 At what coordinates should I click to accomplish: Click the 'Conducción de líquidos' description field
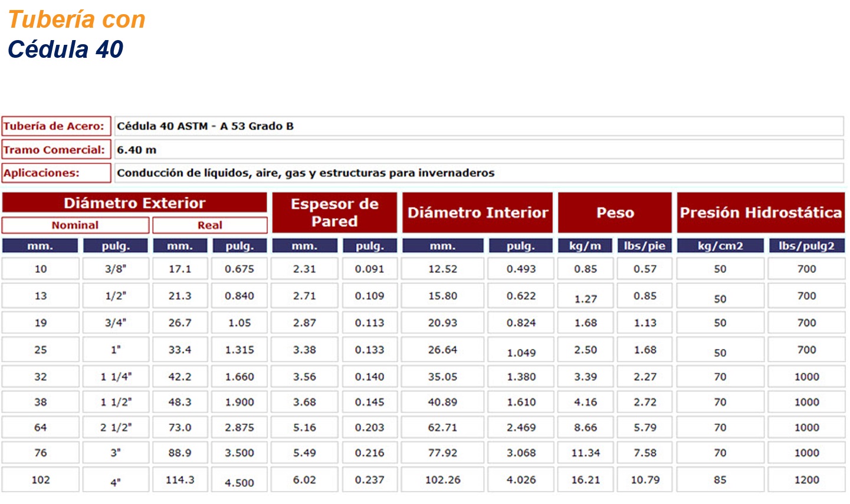[478, 173]
